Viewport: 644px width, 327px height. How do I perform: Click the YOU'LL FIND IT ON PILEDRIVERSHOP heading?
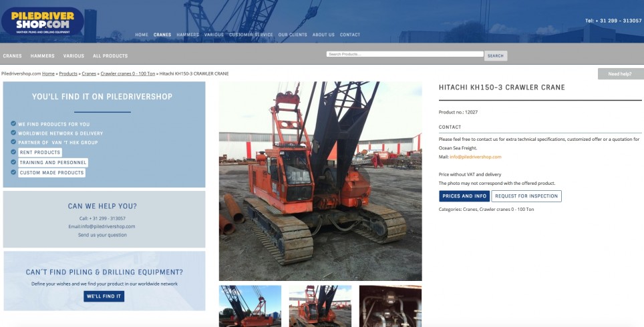pyautogui.click(x=102, y=97)
